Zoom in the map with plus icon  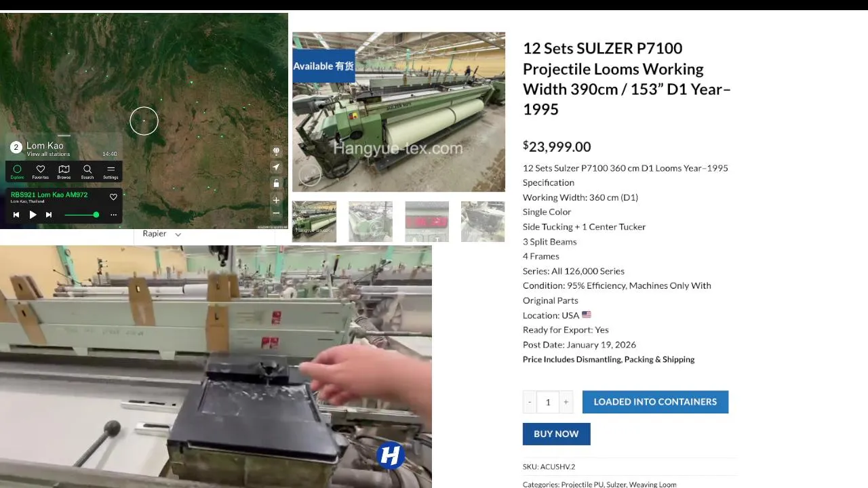276,200
